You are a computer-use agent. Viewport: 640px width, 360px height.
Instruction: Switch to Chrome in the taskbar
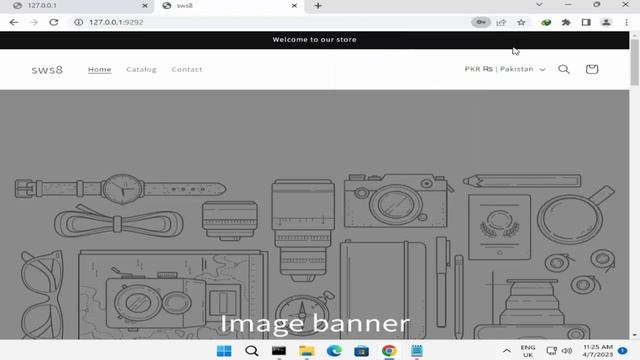click(389, 351)
